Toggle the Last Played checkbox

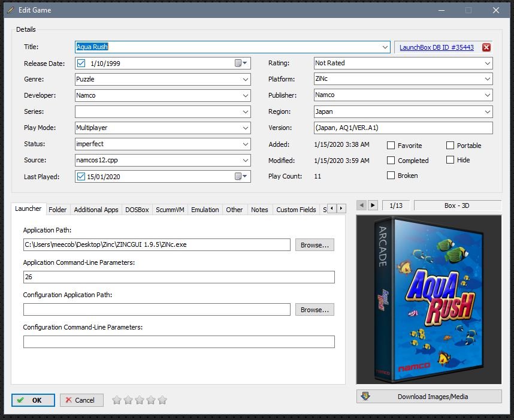pos(81,176)
